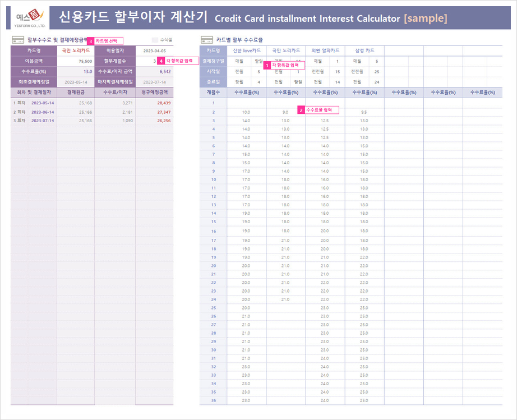Click the month number 24 row header
The image size is (517, 420).
coord(213,299)
